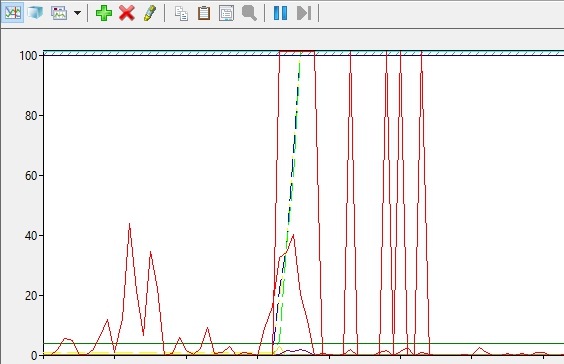Screen dimensions: 564x364
Task: Delete selected counter with red X
Action: 127,13
